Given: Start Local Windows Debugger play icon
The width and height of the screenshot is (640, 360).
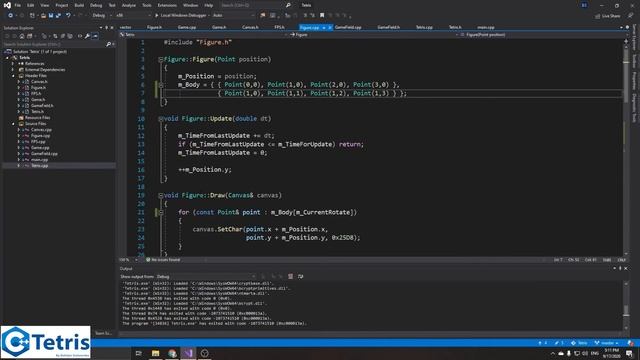Looking at the screenshot, I should coord(157,16).
